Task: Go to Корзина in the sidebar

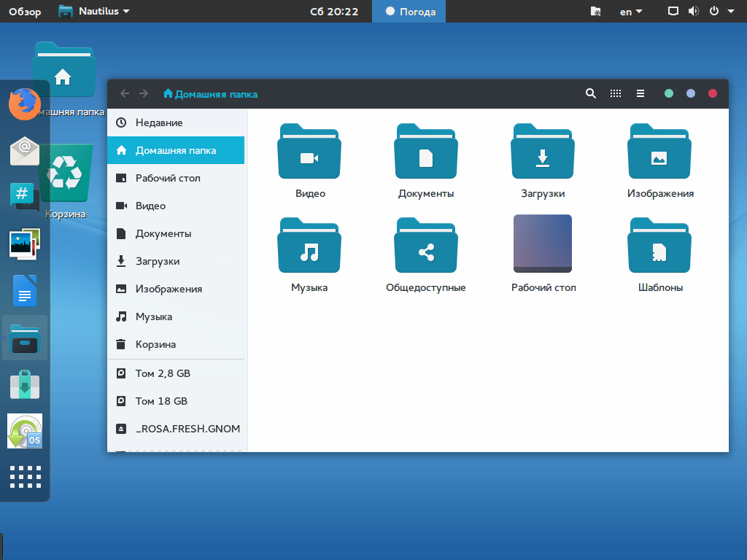Action: [x=155, y=344]
